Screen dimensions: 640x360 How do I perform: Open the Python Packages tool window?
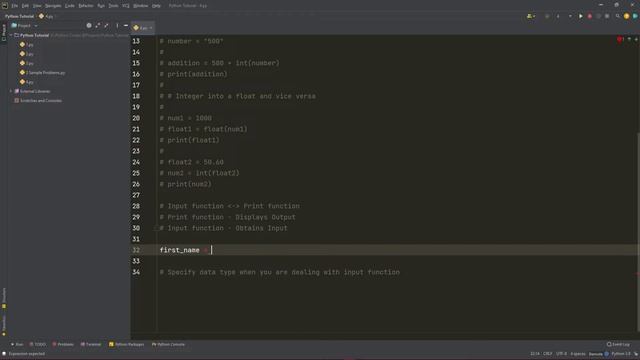pyautogui.click(x=127, y=344)
